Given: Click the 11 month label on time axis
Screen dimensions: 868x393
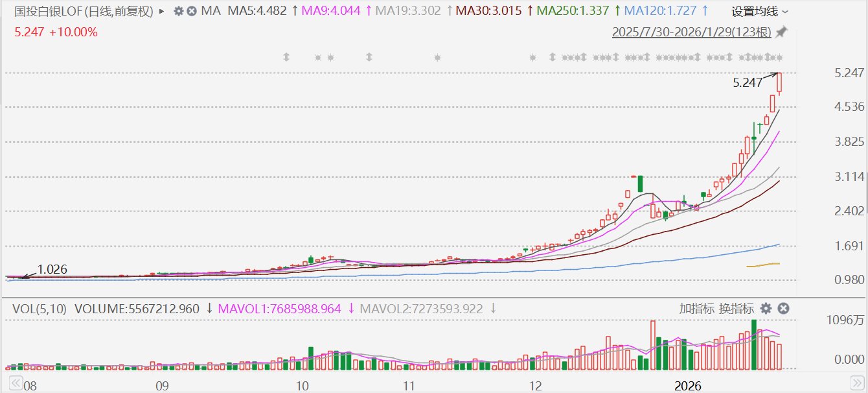Looking at the screenshot, I should click(407, 385).
